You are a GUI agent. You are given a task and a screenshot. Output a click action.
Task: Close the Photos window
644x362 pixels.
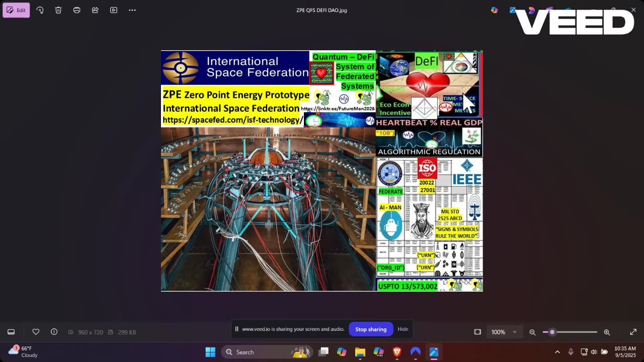tap(633, 10)
